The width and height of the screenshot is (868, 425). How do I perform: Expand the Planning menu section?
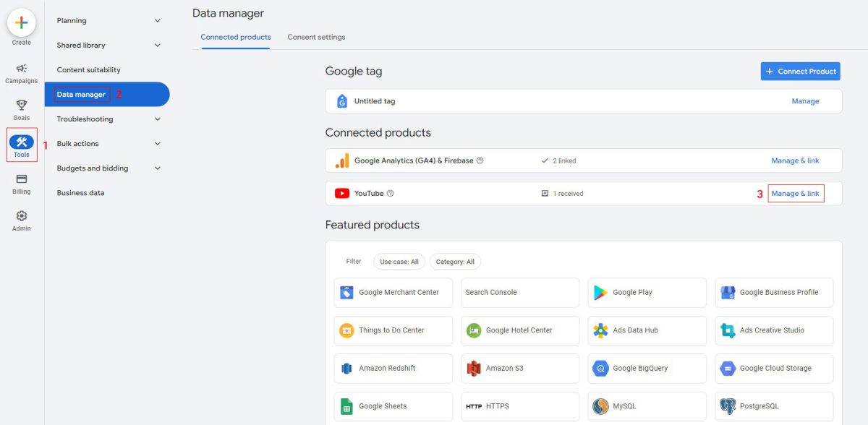tap(109, 20)
